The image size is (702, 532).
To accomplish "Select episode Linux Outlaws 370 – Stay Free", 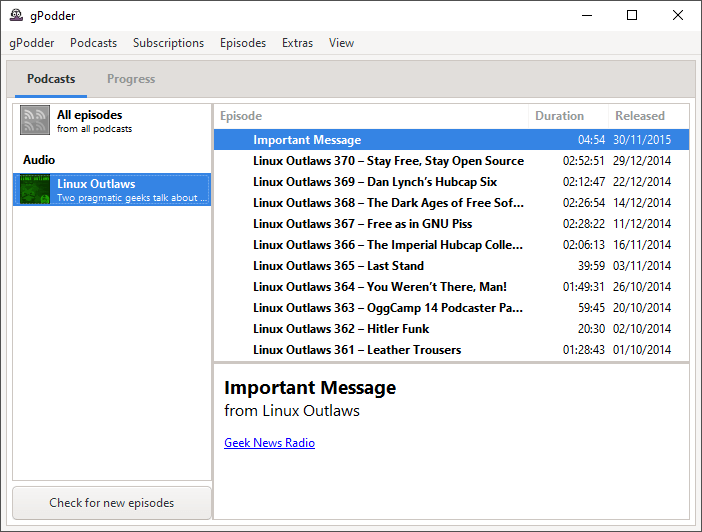I will [388, 161].
